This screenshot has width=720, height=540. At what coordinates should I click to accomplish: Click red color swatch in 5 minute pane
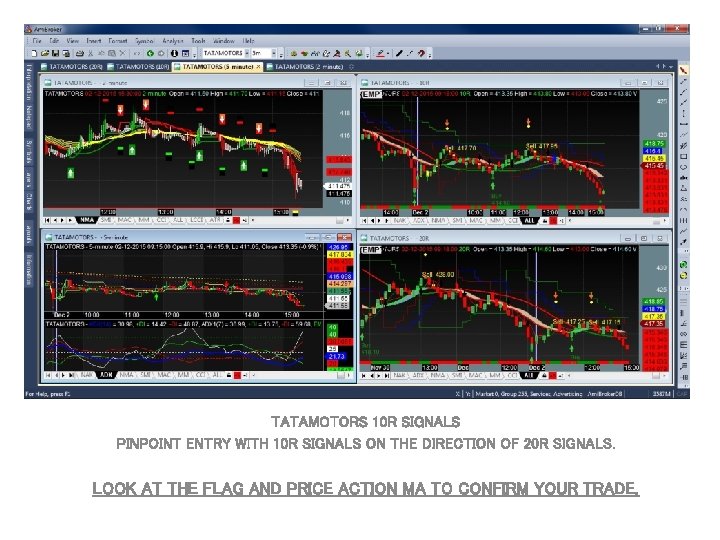(237, 375)
